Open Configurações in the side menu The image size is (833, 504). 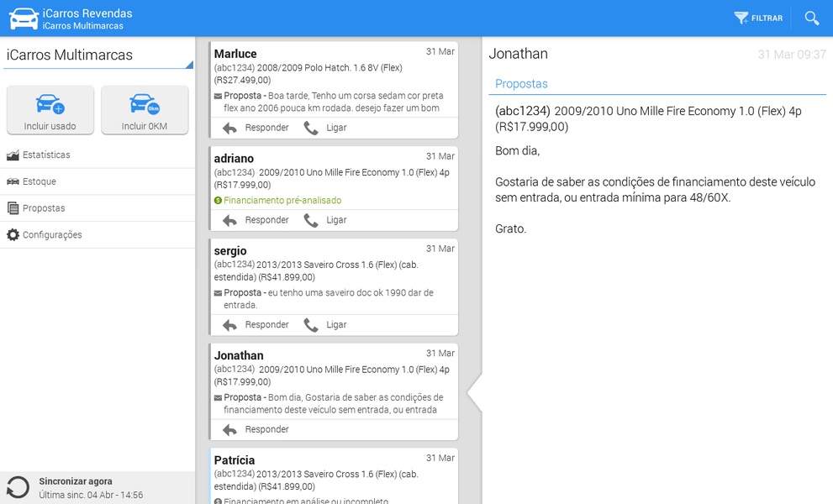click(x=98, y=234)
